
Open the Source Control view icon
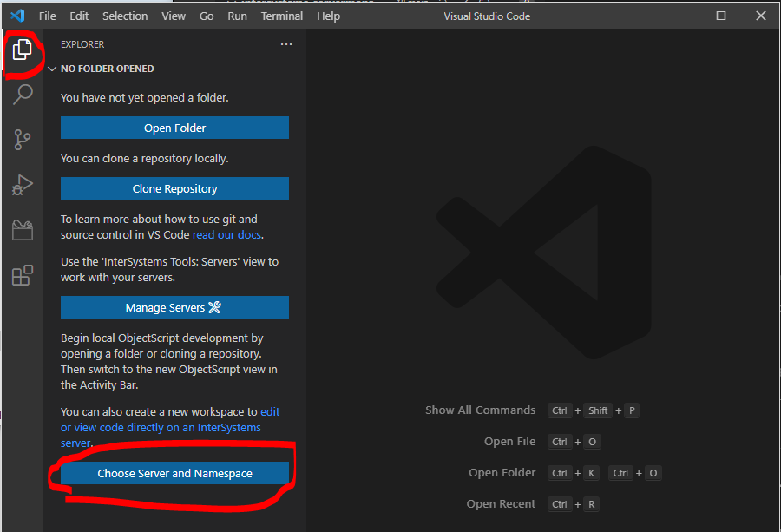[23, 140]
